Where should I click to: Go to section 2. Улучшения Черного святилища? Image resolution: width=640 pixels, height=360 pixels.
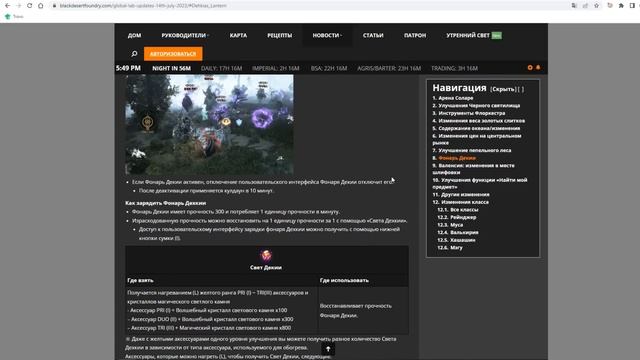tap(476, 106)
